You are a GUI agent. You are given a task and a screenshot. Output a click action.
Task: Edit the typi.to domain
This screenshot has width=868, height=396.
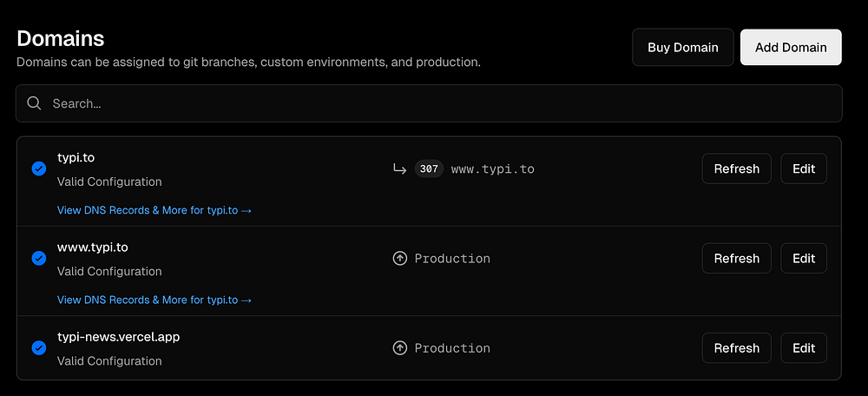804,168
